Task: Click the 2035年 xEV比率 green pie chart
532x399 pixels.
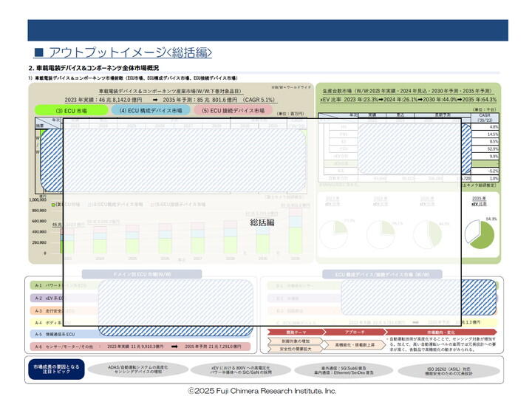Action: click(480, 234)
